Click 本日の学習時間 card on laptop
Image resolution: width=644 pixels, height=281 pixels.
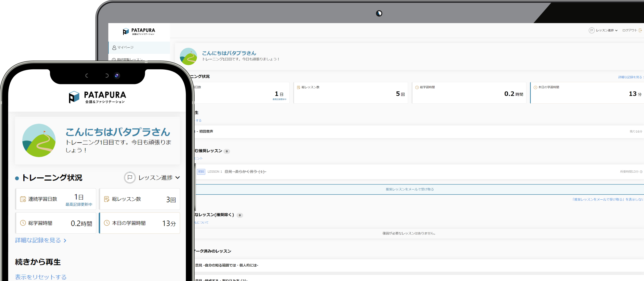pos(587,93)
